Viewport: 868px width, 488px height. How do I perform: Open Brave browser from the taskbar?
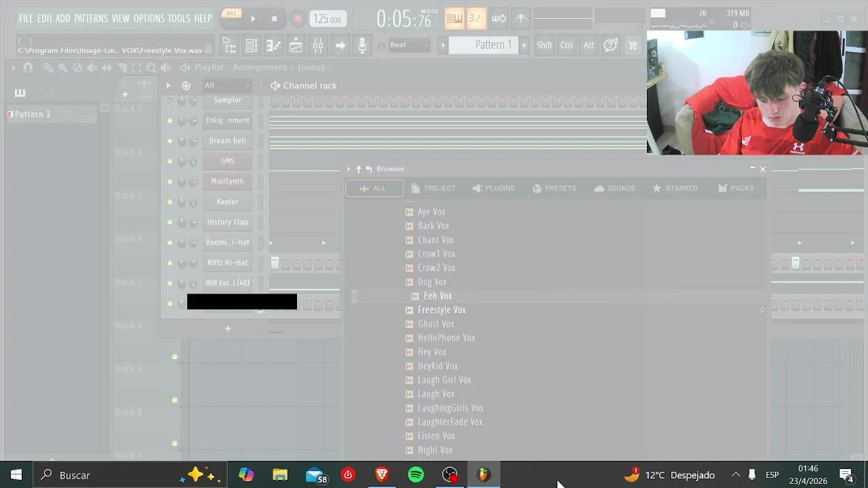point(382,475)
